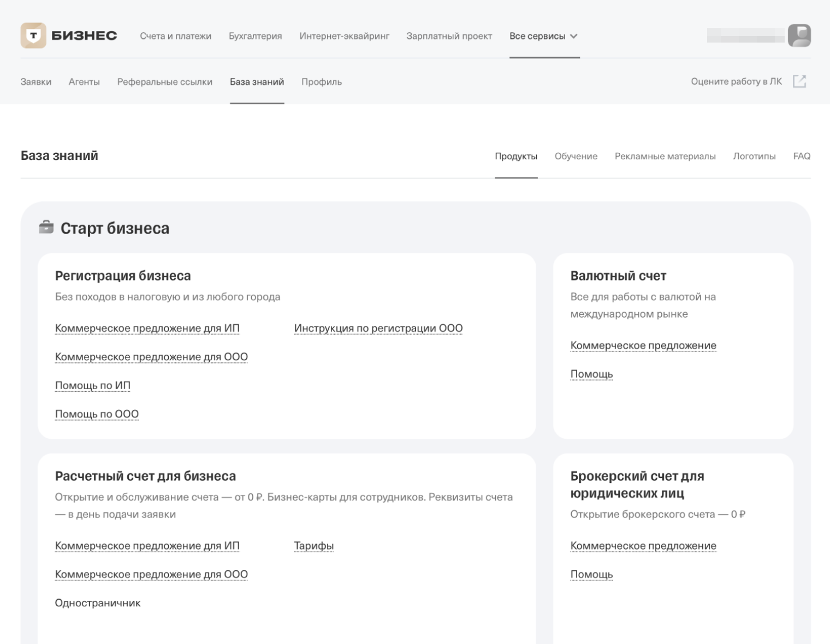Click the Регистрация бизнеса card heading

pyautogui.click(x=123, y=276)
